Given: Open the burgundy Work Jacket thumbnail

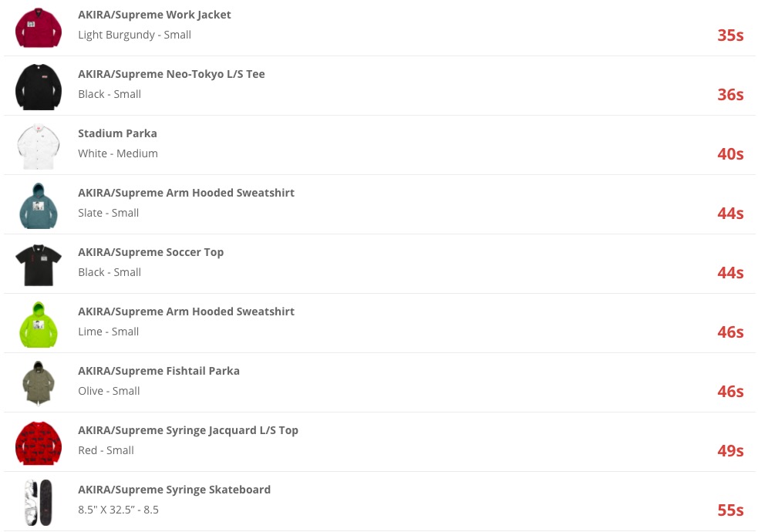Looking at the screenshot, I should (x=39, y=28).
